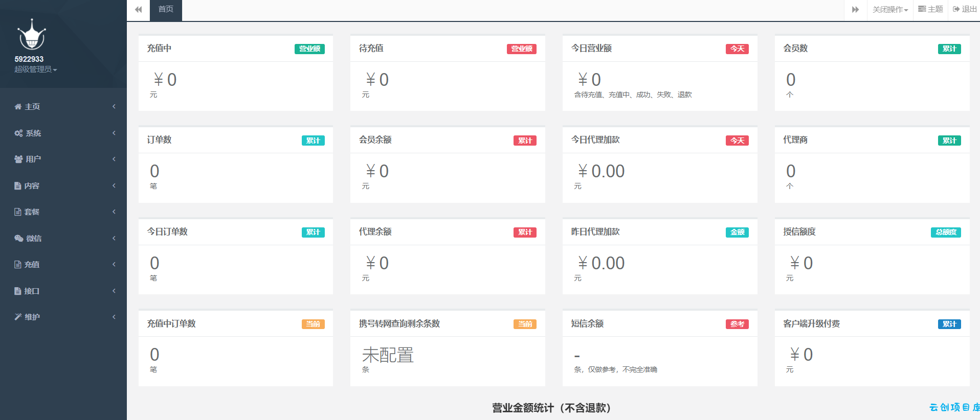Open the 充值 sidebar menu
The width and height of the screenshot is (980, 420).
pyautogui.click(x=63, y=265)
